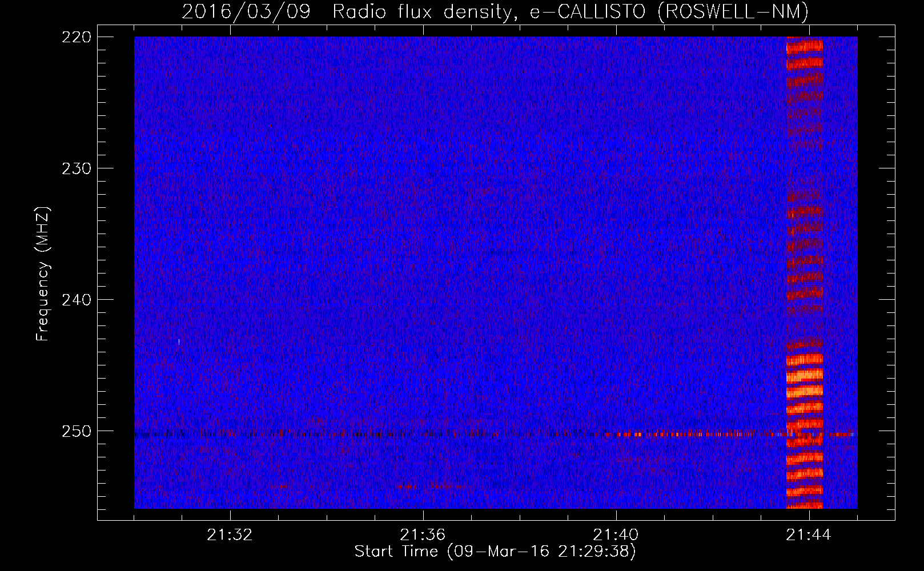Viewport: 924px width, 571px height.
Task: Click the 21:40 time tick label
Action: (616, 535)
